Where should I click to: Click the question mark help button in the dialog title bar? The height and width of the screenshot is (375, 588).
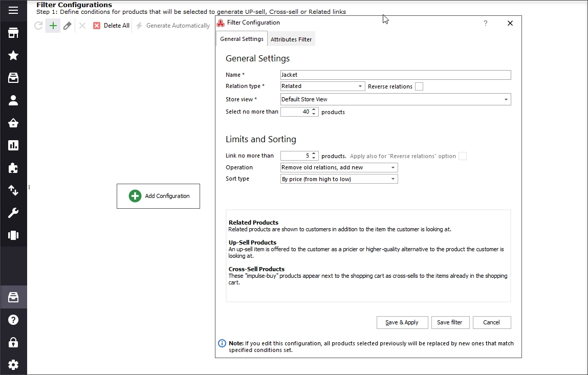click(486, 23)
